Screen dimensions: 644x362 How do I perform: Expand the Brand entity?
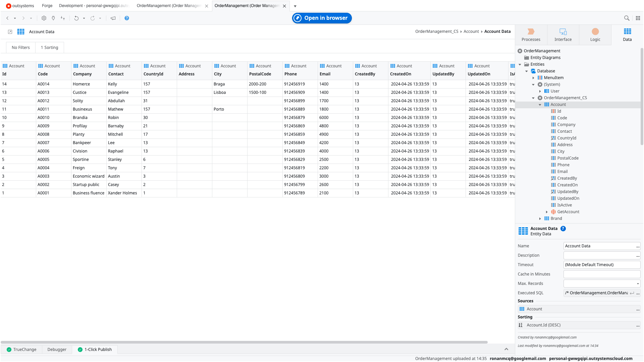point(540,219)
